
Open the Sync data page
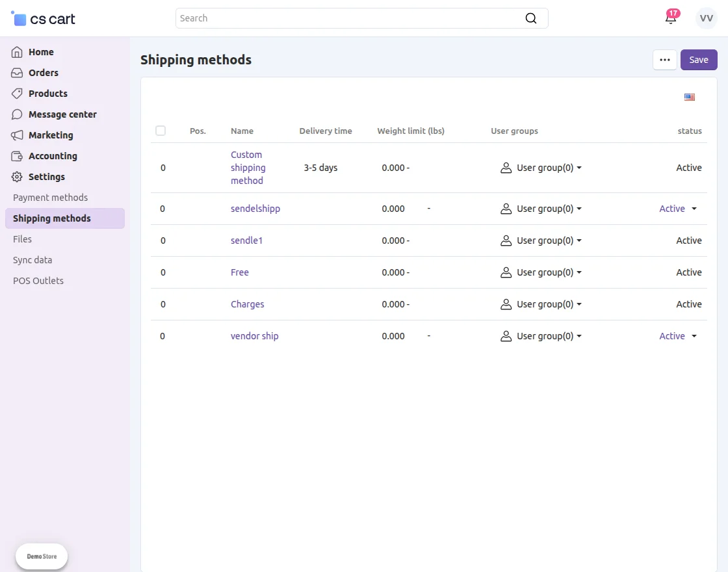32,259
